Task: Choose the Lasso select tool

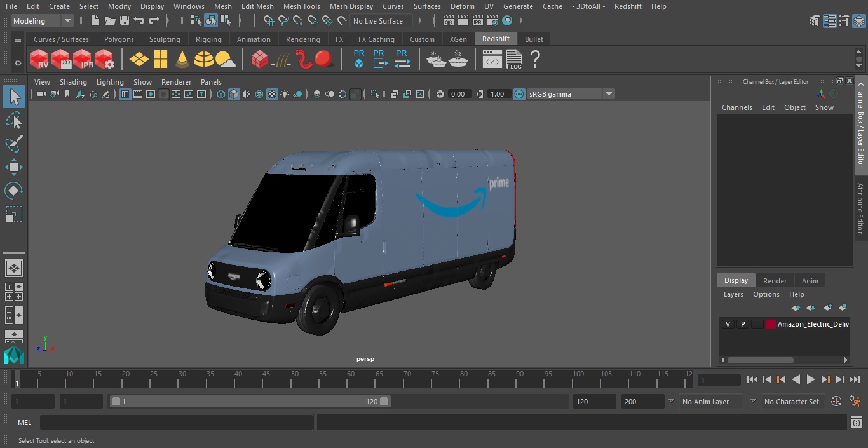Action: click(13, 120)
